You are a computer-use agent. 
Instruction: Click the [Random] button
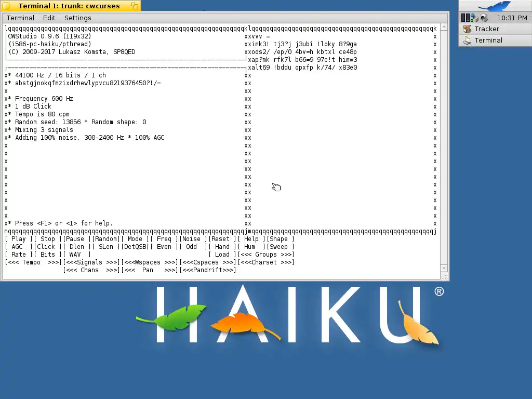(x=106, y=239)
